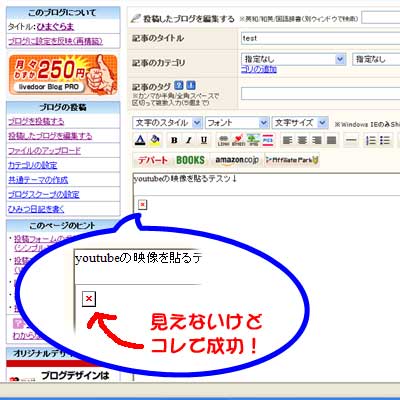
Task: Apply justified alignment
Action: tap(332, 140)
